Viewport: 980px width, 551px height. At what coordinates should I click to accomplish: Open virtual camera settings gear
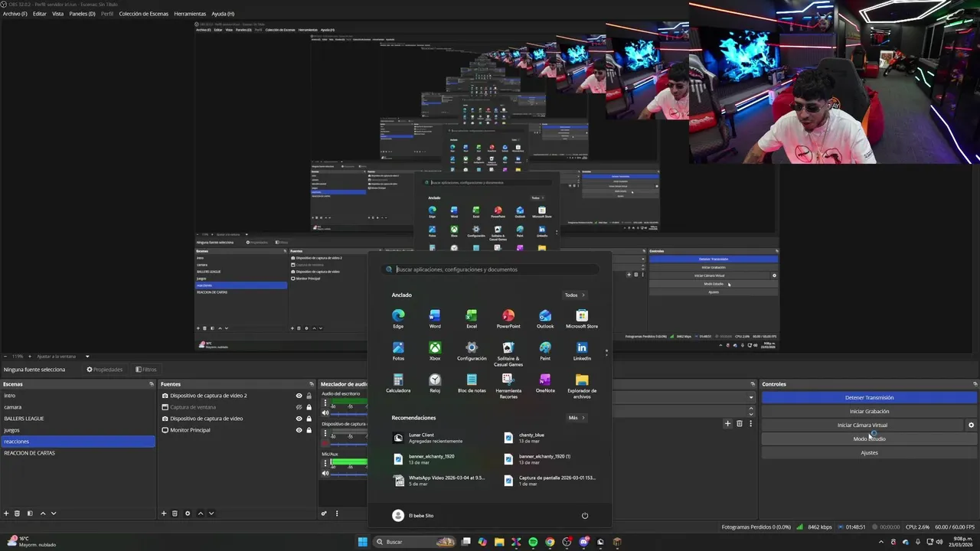coord(971,425)
